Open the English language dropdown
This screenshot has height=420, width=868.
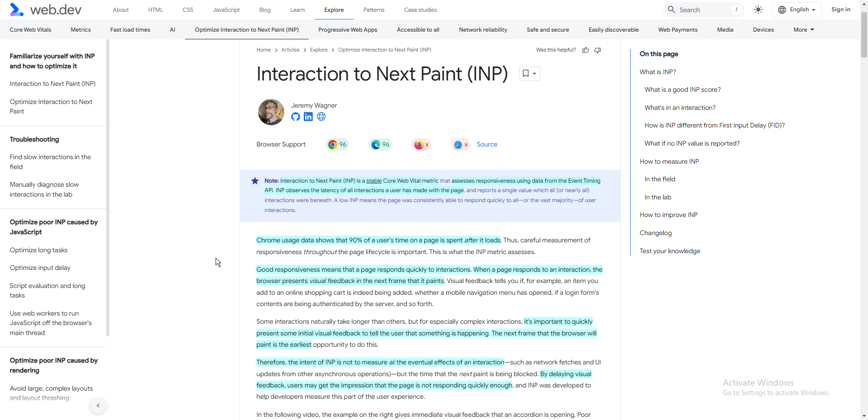tap(797, 9)
